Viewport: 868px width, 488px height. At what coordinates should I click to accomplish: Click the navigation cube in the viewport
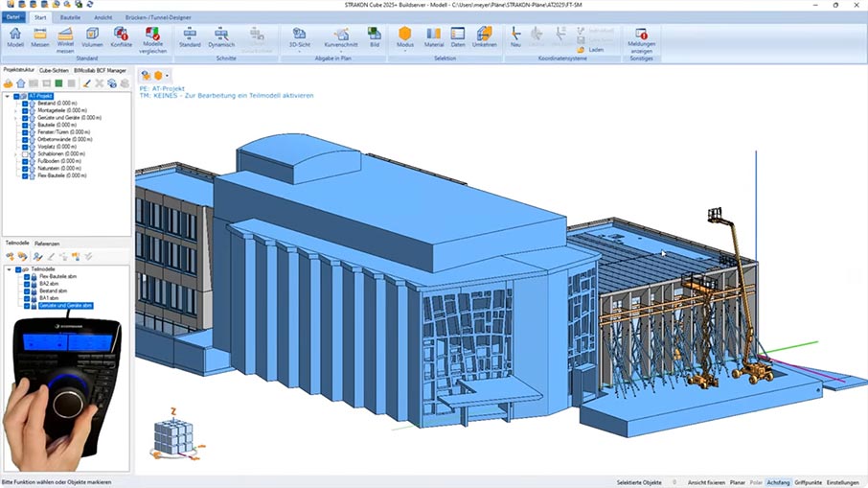[x=173, y=437]
